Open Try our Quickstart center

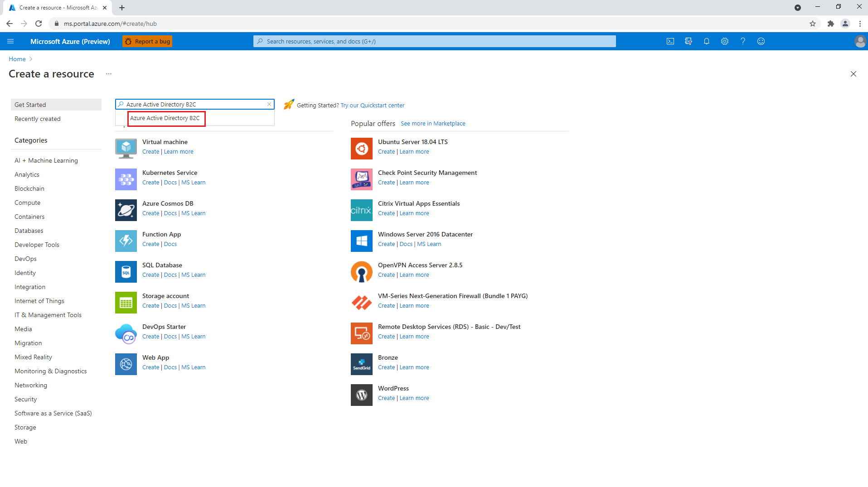click(x=372, y=105)
